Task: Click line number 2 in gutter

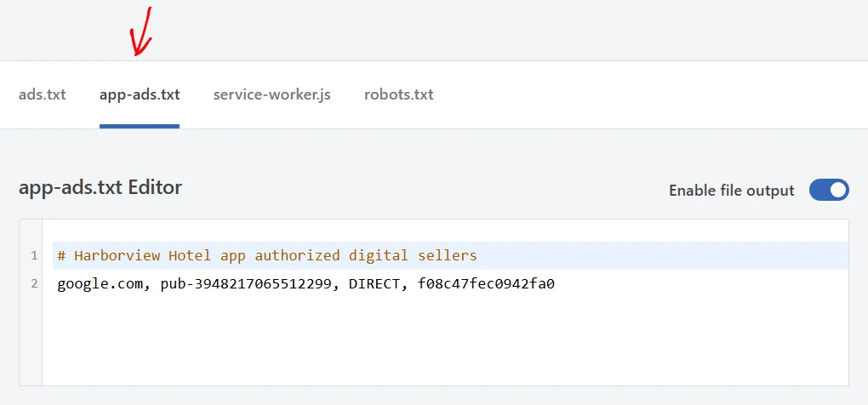Action: click(x=34, y=284)
